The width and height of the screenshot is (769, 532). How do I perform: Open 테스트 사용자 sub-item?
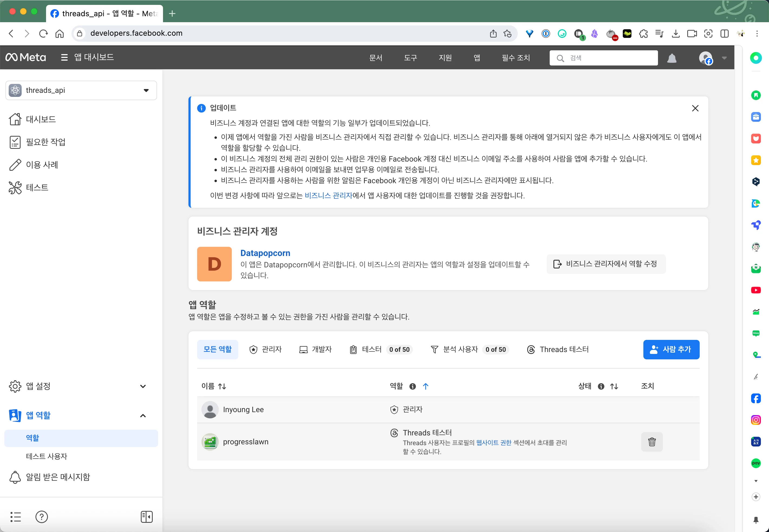click(47, 456)
